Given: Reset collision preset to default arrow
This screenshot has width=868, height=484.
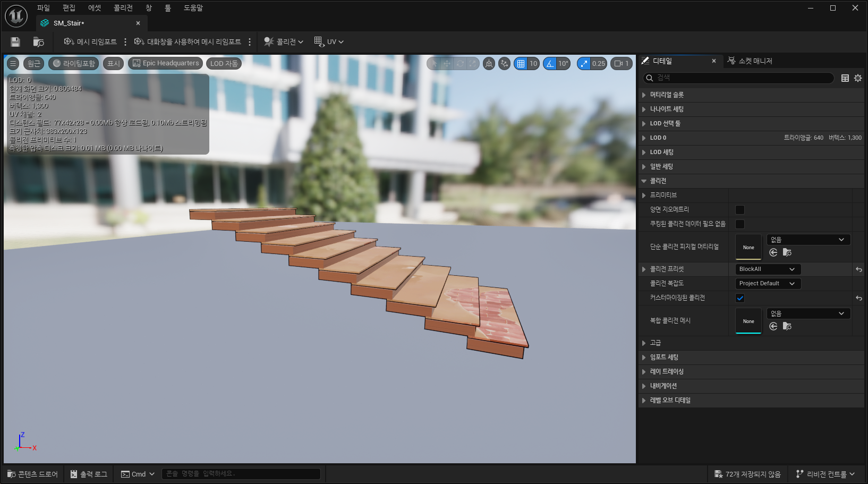Looking at the screenshot, I should 858,270.
